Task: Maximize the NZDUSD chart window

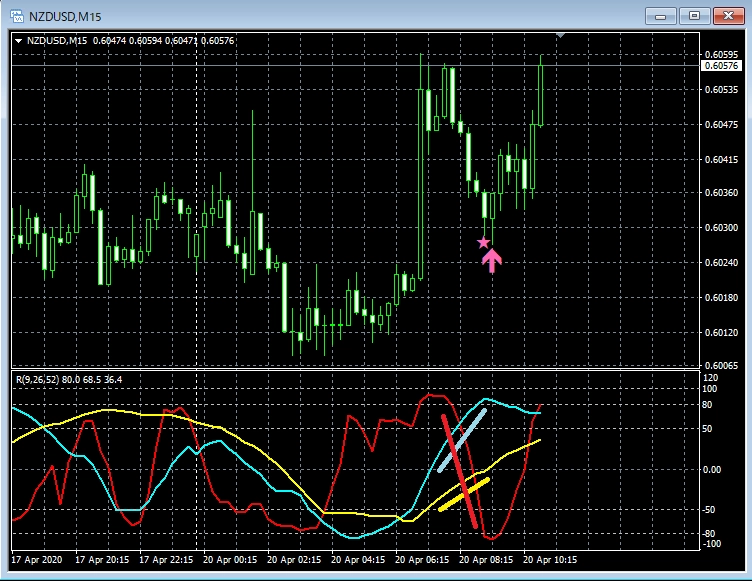Action: click(x=698, y=15)
